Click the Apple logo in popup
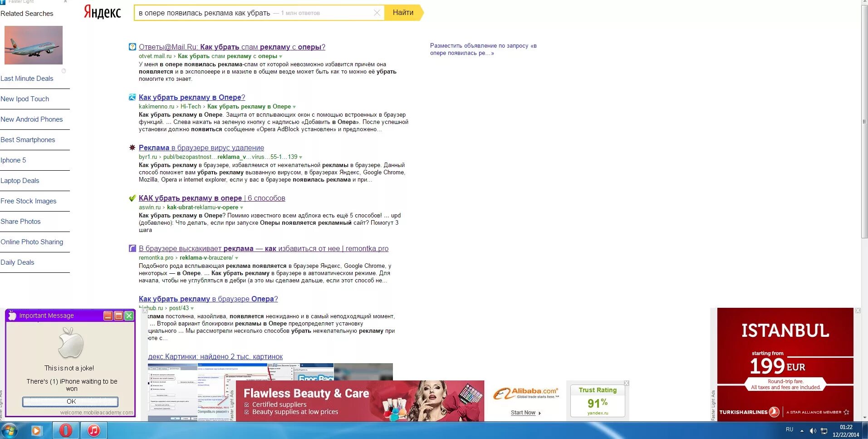The width and height of the screenshot is (868, 439). (x=71, y=344)
